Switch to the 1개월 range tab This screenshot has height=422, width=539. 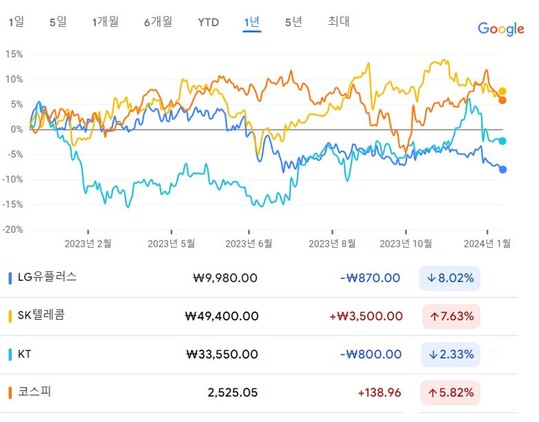coord(106,22)
